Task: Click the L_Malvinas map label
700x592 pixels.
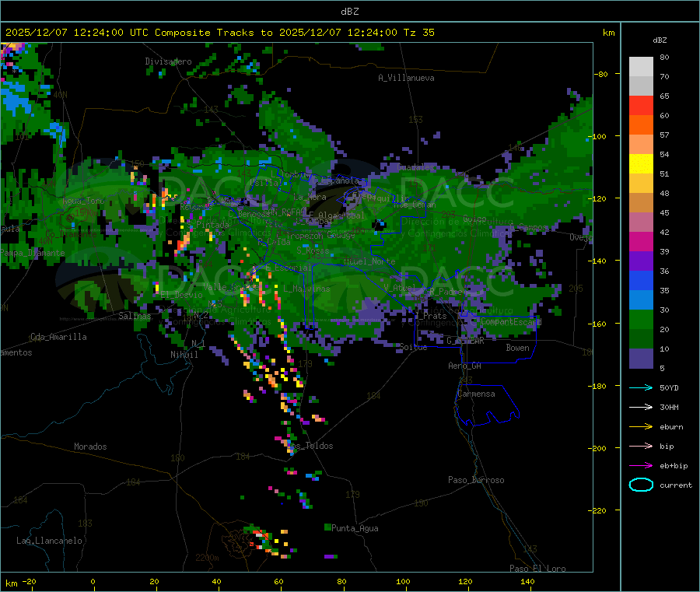Action: tap(306, 289)
